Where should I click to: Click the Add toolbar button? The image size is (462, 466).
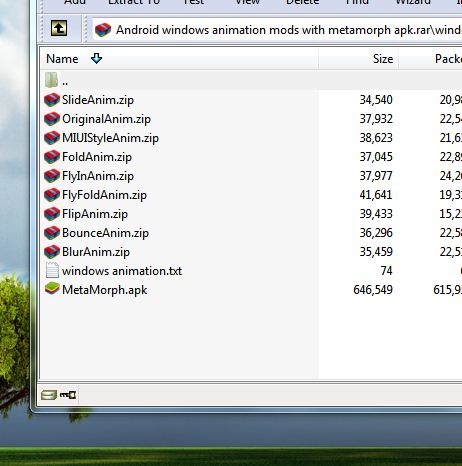pyautogui.click(x=75, y=3)
